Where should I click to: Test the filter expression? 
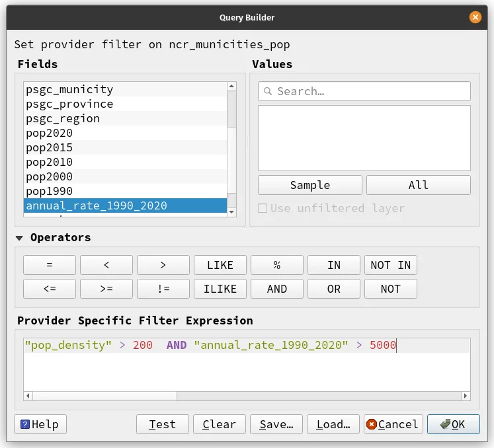coord(163,424)
